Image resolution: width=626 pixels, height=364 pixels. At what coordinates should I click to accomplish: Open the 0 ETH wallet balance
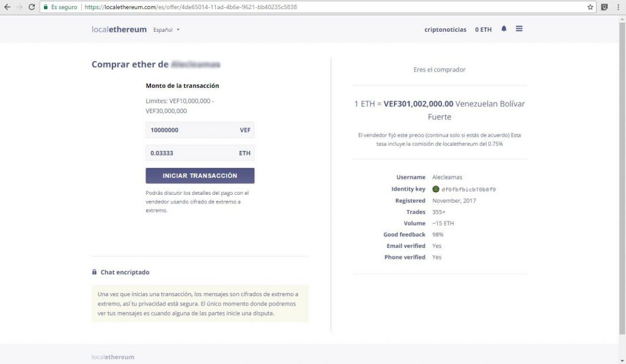pyautogui.click(x=483, y=29)
